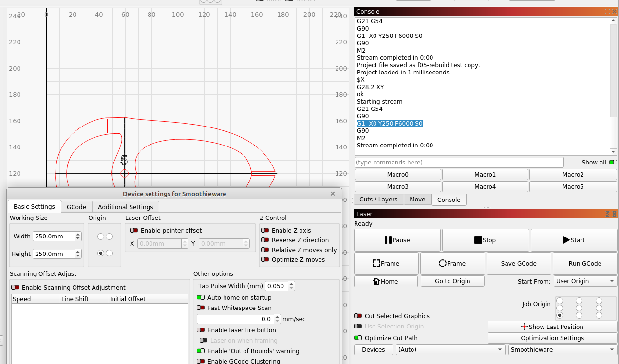Switch to the GCode settings tab
619x364 pixels.
coord(76,207)
